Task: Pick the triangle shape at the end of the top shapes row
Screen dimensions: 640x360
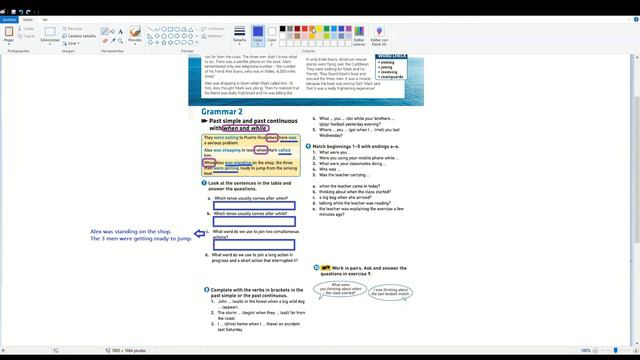Action: click(191, 29)
